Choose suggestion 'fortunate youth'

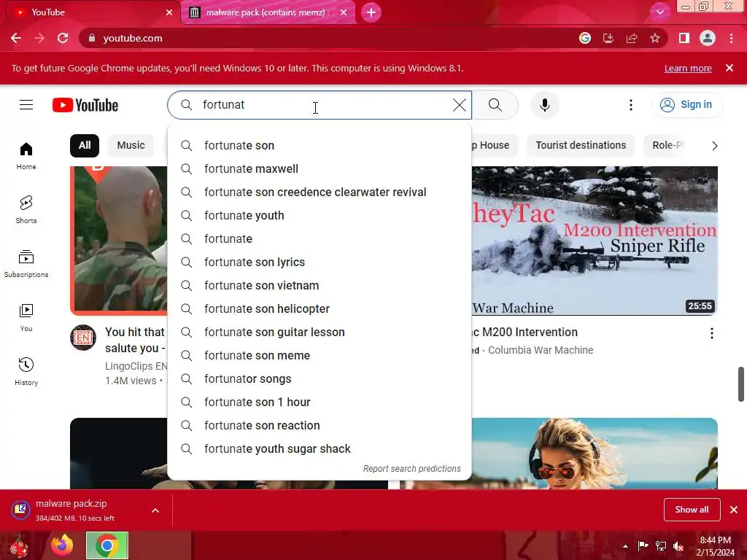pos(320,215)
